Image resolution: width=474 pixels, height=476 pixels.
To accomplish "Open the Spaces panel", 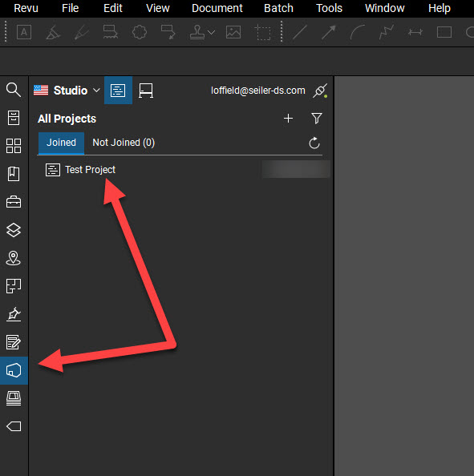I will [x=14, y=286].
